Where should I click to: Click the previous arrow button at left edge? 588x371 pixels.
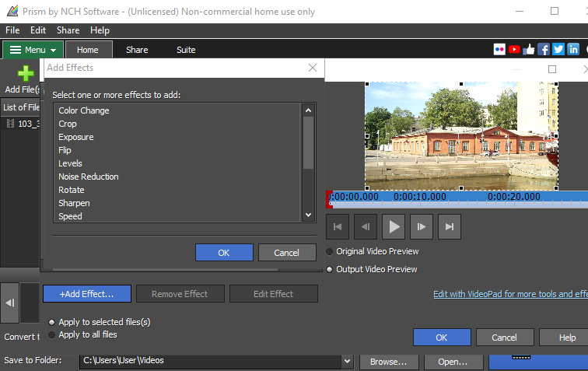coord(10,303)
